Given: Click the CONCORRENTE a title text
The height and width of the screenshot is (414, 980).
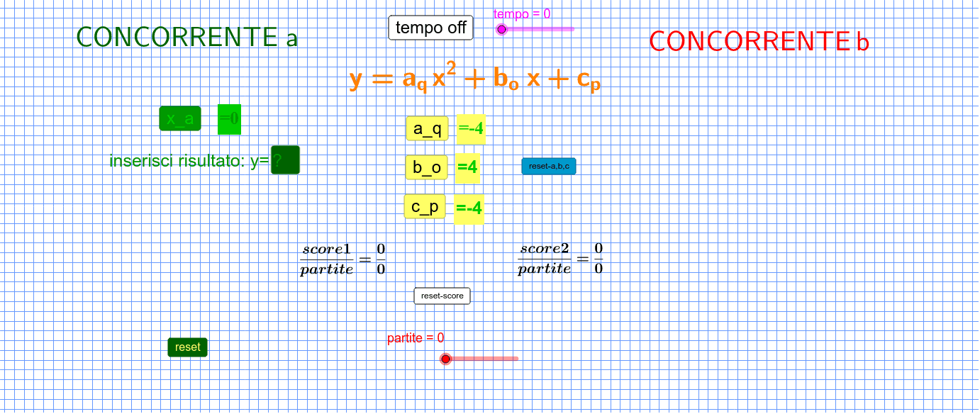Looking at the screenshot, I should (x=187, y=38).
